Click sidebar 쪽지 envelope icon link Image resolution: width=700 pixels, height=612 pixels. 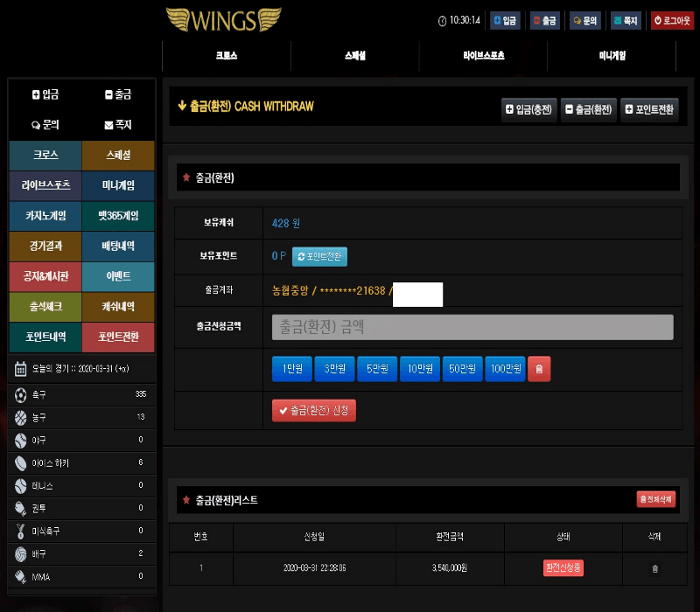[x=118, y=125]
